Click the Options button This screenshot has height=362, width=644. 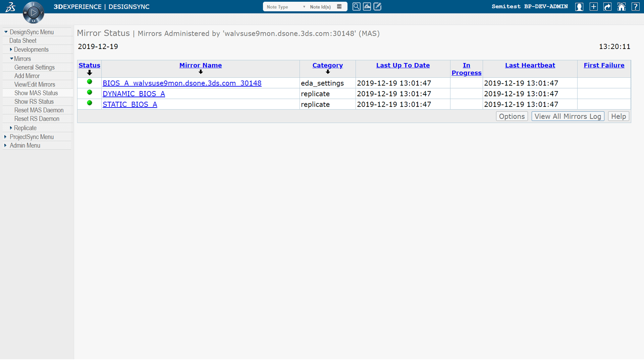(512, 116)
